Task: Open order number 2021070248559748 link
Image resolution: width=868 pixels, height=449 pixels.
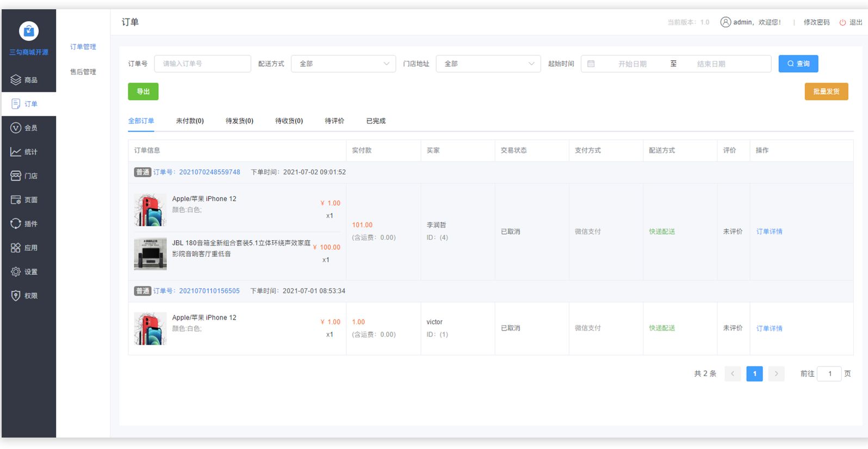Action: click(209, 172)
